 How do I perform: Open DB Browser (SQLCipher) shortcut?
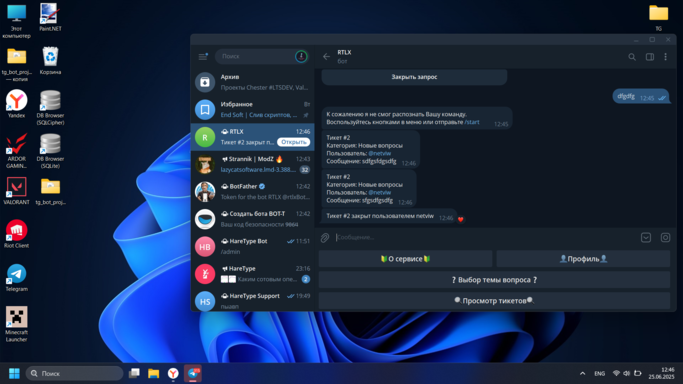(50, 108)
